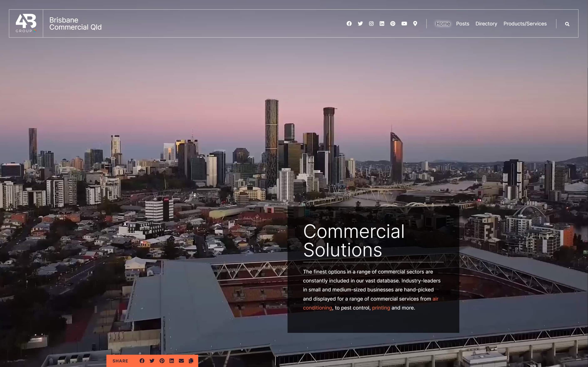Open Products/Services menu item
Image resolution: width=588 pixels, height=367 pixels.
point(525,24)
